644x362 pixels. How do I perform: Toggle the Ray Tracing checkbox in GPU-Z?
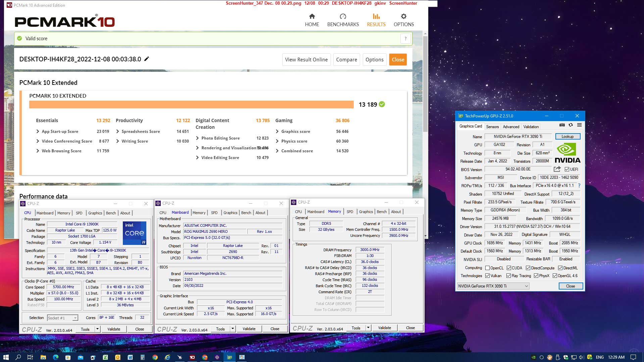coord(508,276)
